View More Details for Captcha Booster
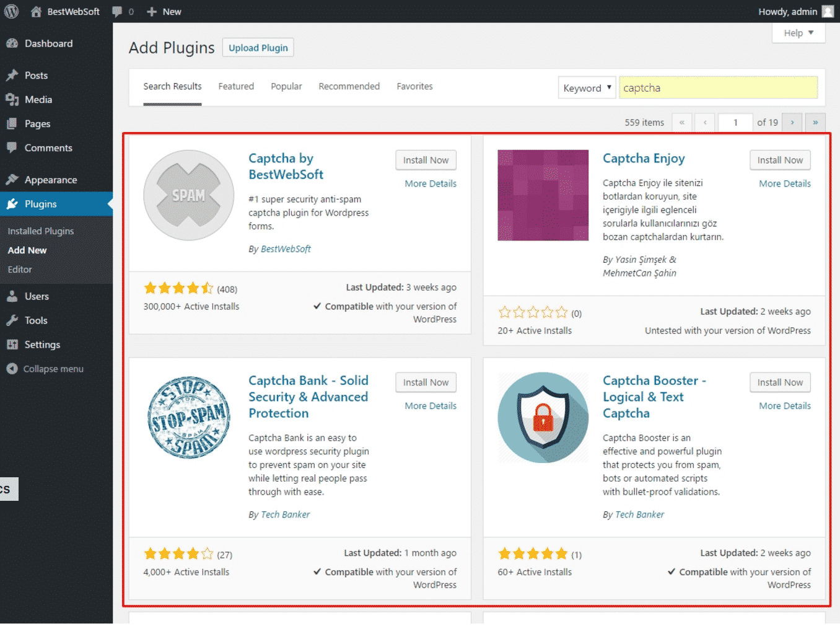 point(785,405)
